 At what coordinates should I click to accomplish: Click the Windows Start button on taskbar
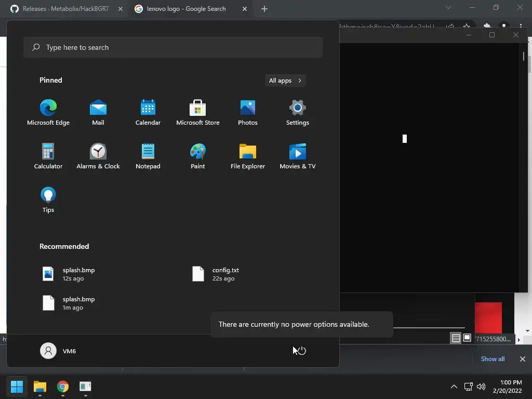pos(17,386)
